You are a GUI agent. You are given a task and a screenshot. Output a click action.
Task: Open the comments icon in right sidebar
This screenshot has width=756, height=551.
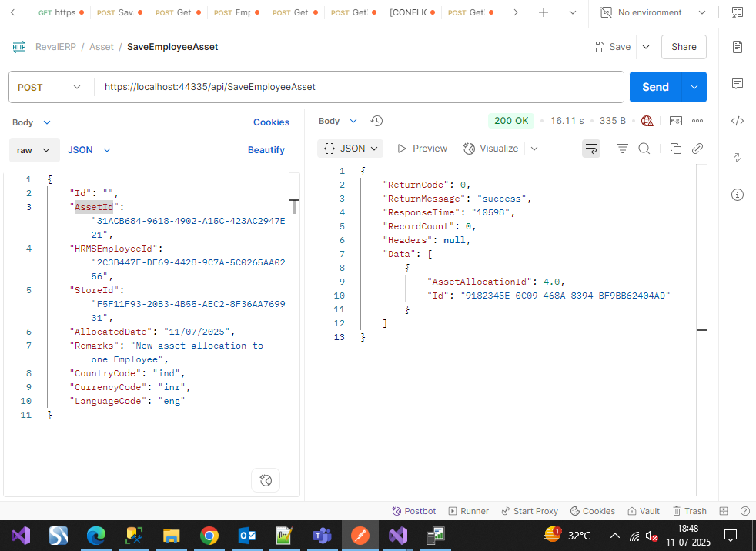point(737,83)
